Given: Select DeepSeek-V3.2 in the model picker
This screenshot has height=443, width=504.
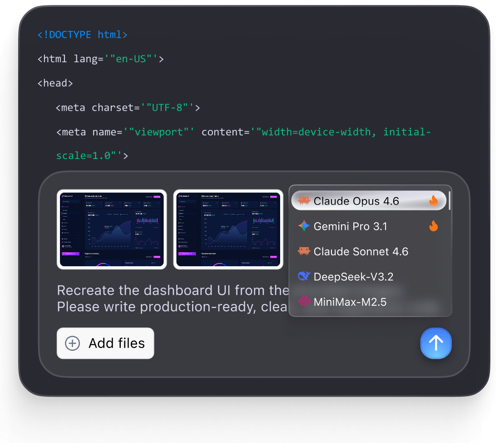Looking at the screenshot, I should coord(355,276).
